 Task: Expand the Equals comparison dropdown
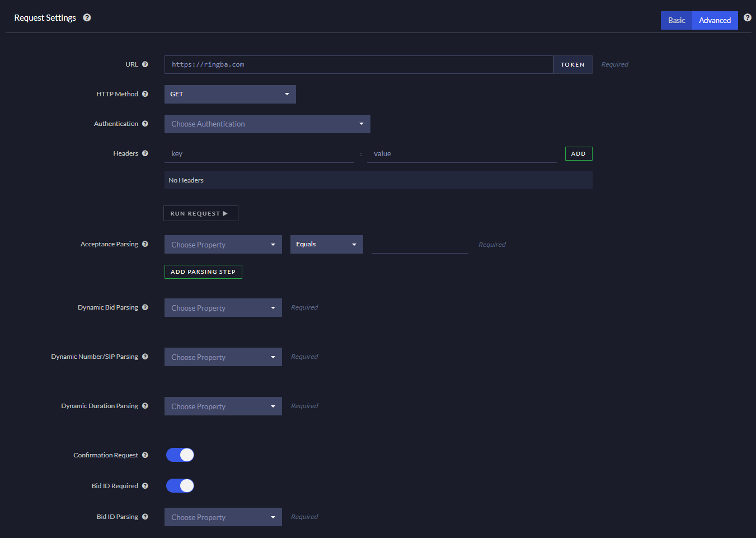click(326, 244)
